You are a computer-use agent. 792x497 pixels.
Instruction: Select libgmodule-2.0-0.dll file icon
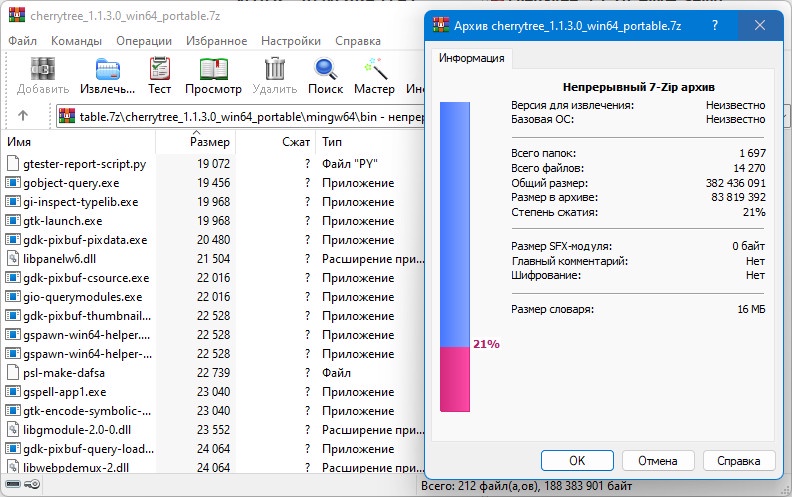coord(13,430)
